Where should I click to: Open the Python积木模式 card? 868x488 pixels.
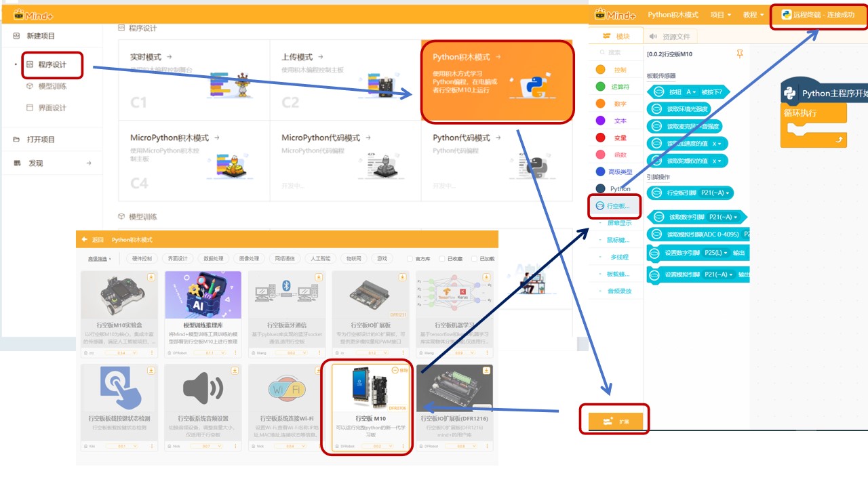pyautogui.click(x=496, y=82)
